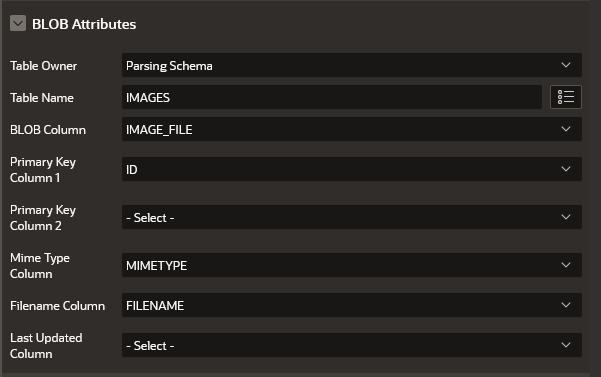Click the Table Owner label
The width and height of the screenshot is (601, 377).
coord(43,66)
